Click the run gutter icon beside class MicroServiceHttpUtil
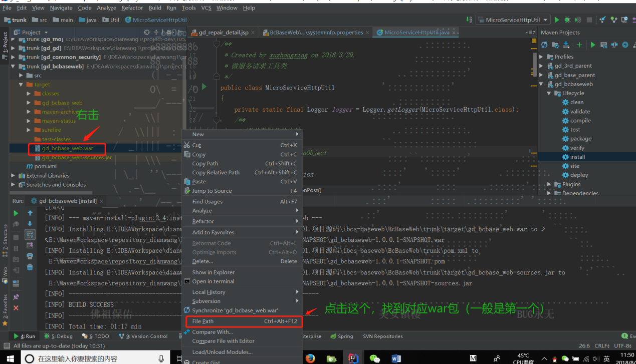Screen dimensions: 636x364 click(x=204, y=87)
